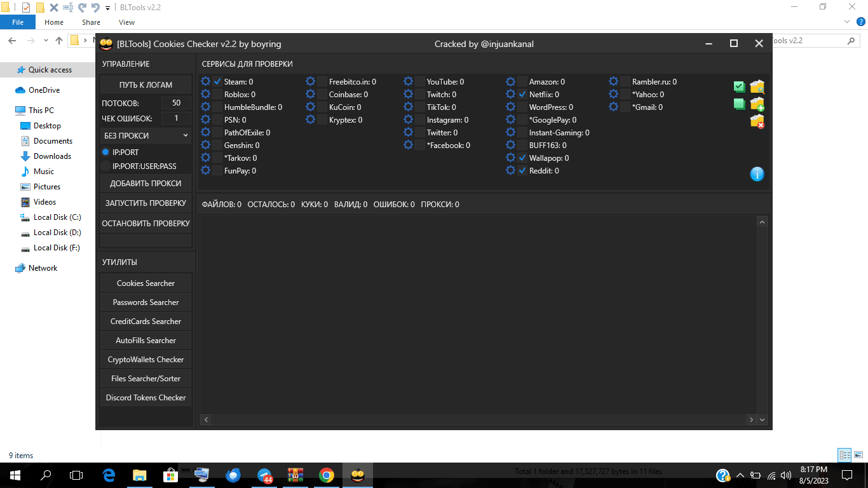
Task: Click the gear icon beside Amazon
Action: point(510,81)
